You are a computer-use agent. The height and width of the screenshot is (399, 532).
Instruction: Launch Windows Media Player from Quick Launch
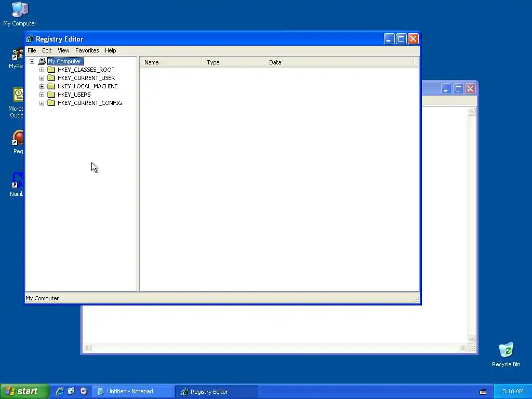pos(84,391)
